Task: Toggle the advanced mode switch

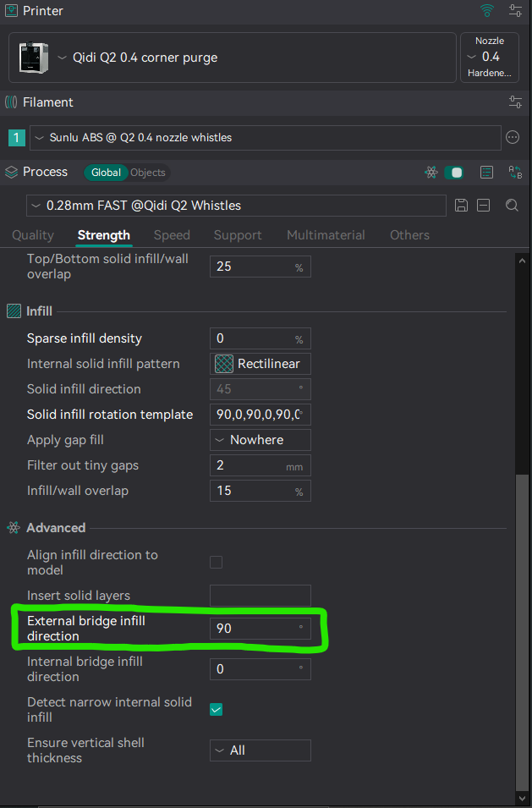Action: (x=454, y=172)
